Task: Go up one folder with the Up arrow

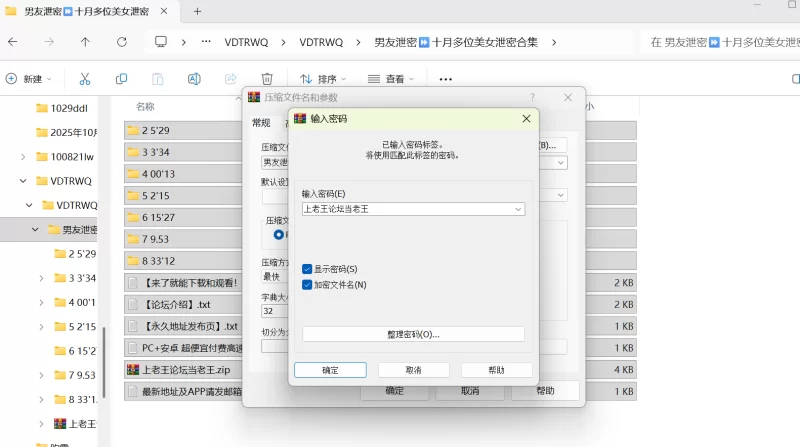Action: coord(85,42)
